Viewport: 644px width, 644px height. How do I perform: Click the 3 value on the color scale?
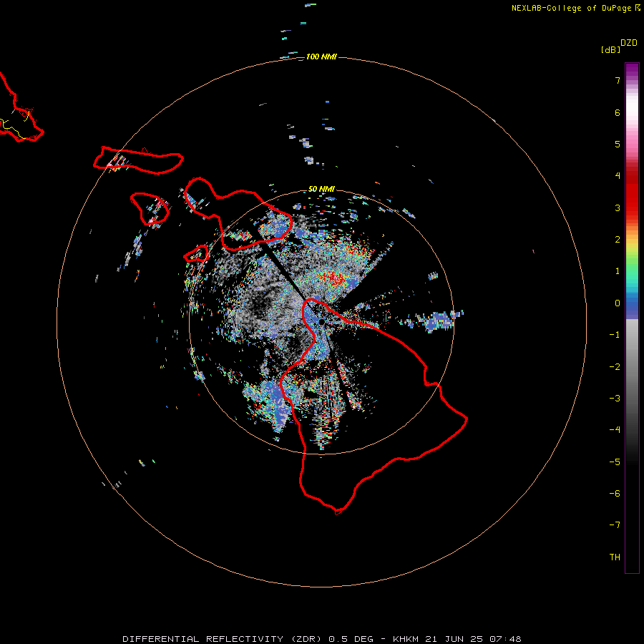coord(618,208)
